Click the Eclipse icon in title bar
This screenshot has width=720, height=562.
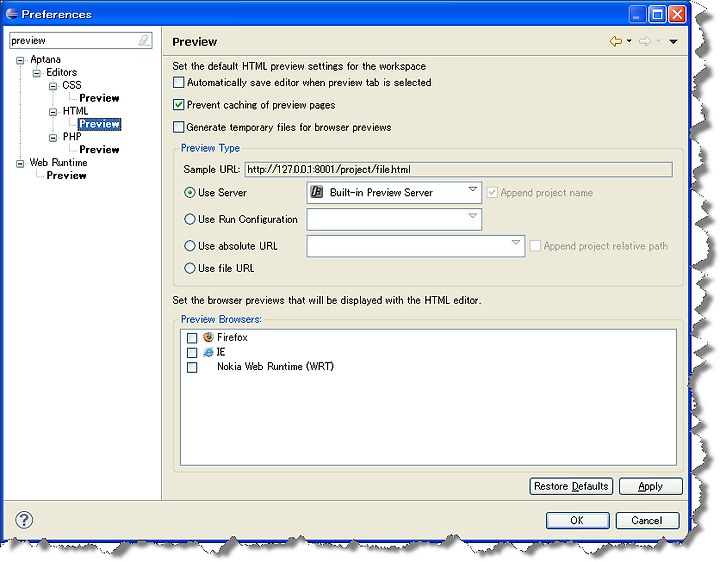pyautogui.click(x=12, y=14)
